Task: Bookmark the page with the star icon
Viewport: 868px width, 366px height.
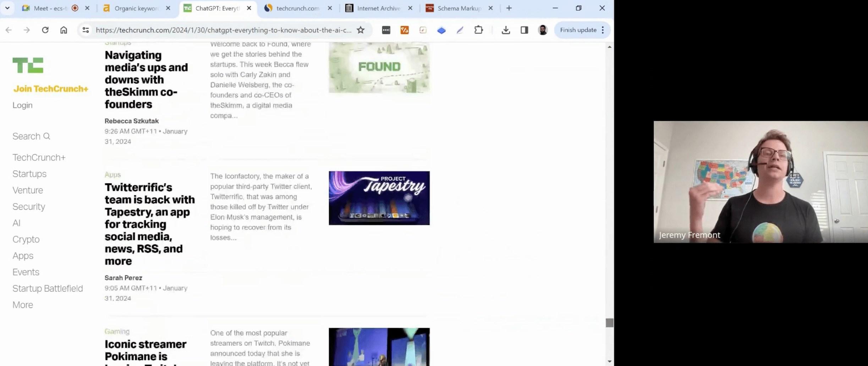Action: (x=360, y=30)
